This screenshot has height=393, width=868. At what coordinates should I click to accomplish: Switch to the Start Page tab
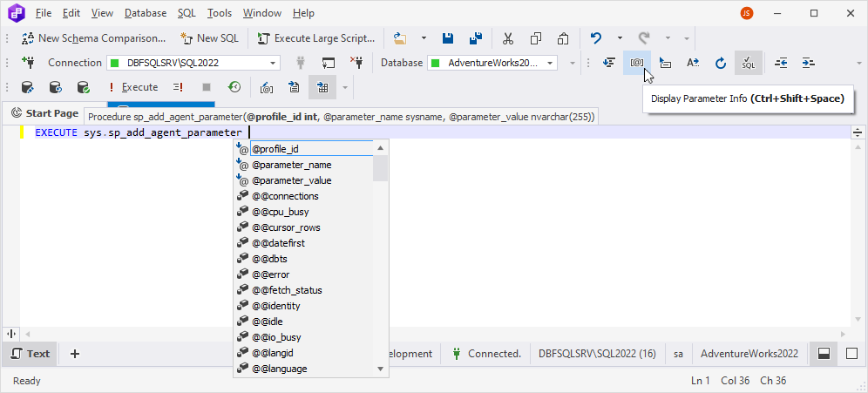point(44,113)
